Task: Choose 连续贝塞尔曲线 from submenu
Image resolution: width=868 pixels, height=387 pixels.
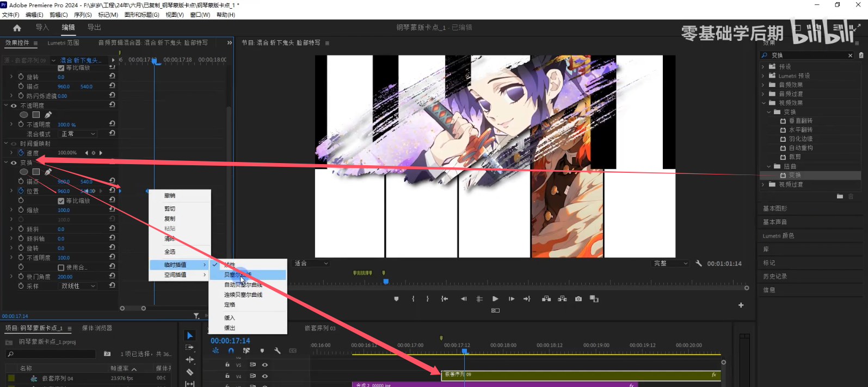Action: 243,295
